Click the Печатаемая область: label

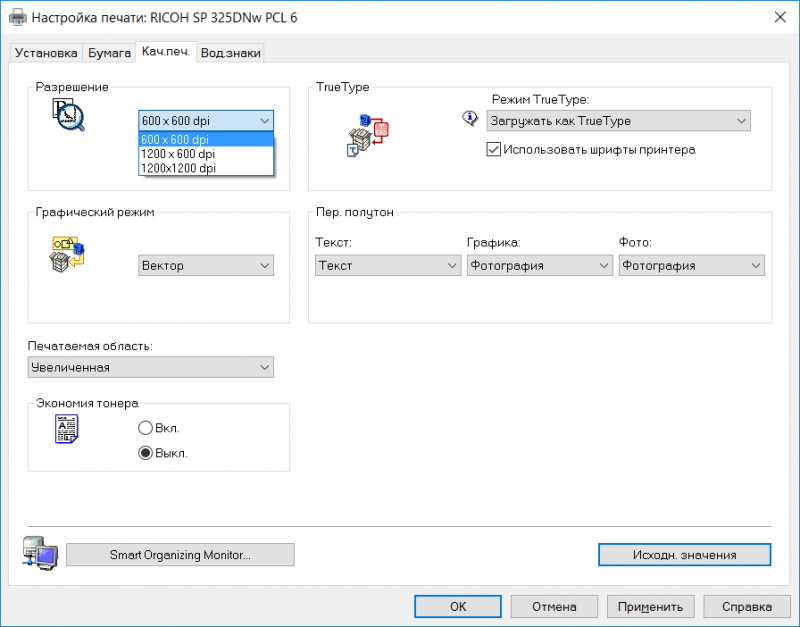[x=90, y=346]
